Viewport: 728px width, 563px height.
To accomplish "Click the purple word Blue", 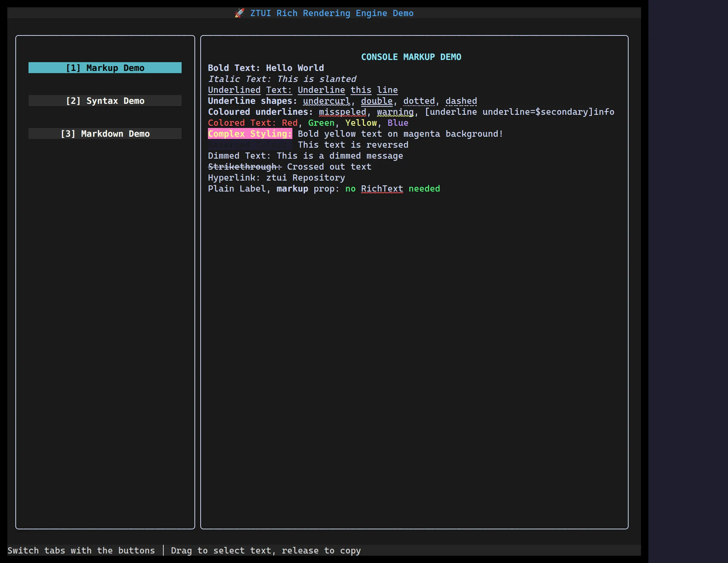I will [398, 123].
